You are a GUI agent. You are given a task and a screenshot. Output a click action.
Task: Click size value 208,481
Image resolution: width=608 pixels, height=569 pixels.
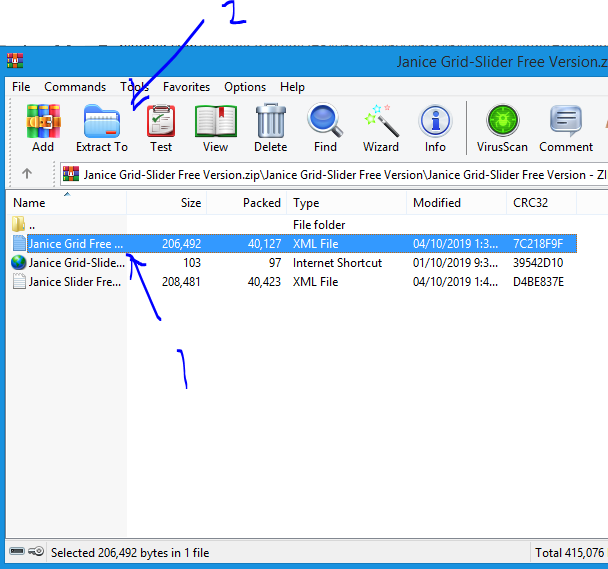point(181,282)
